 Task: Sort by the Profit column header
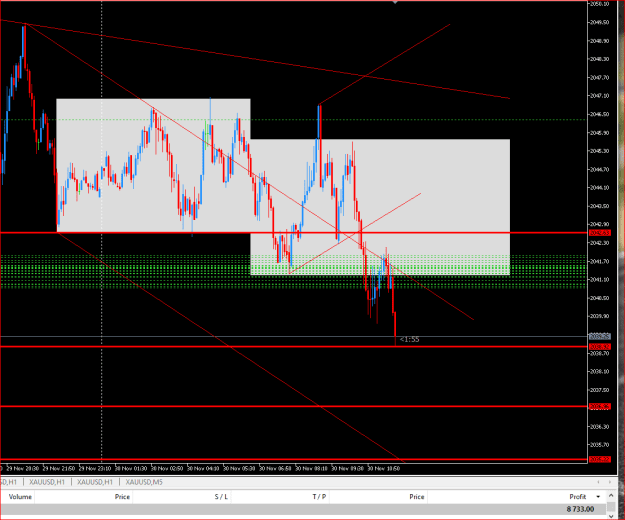click(x=578, y=497)
